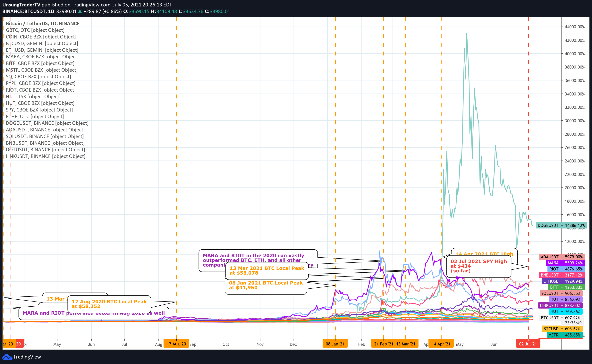
Task: Select the 13 Mar 2021 BTC Local Peak callout
Action: [267, 271]
